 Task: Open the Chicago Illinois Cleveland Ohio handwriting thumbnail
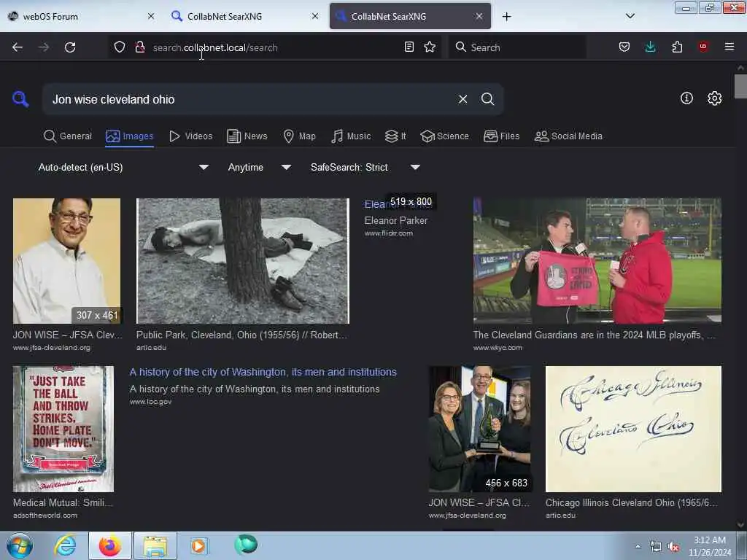[633, 429]
